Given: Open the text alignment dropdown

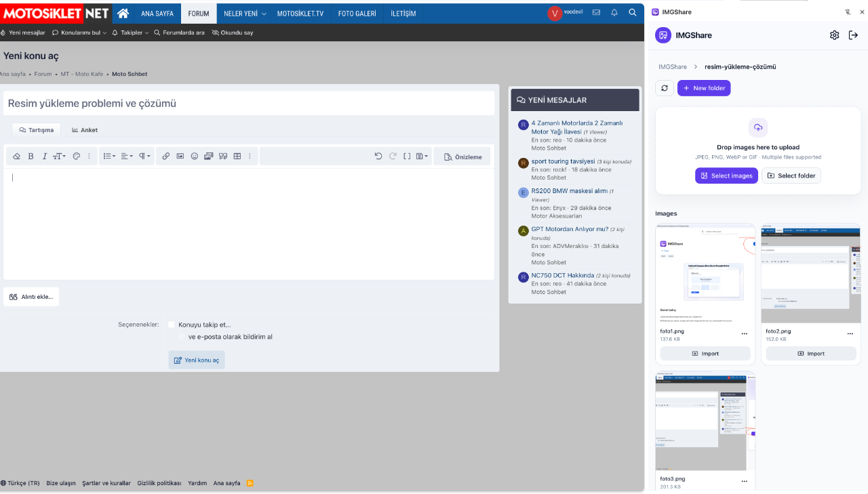Looking at the screenshot, I should tap(127, 157).
